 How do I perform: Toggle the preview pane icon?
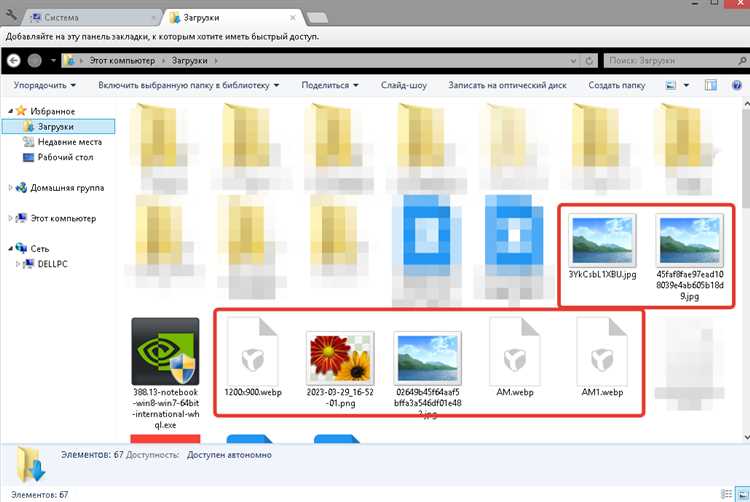(x=711, y=85)
